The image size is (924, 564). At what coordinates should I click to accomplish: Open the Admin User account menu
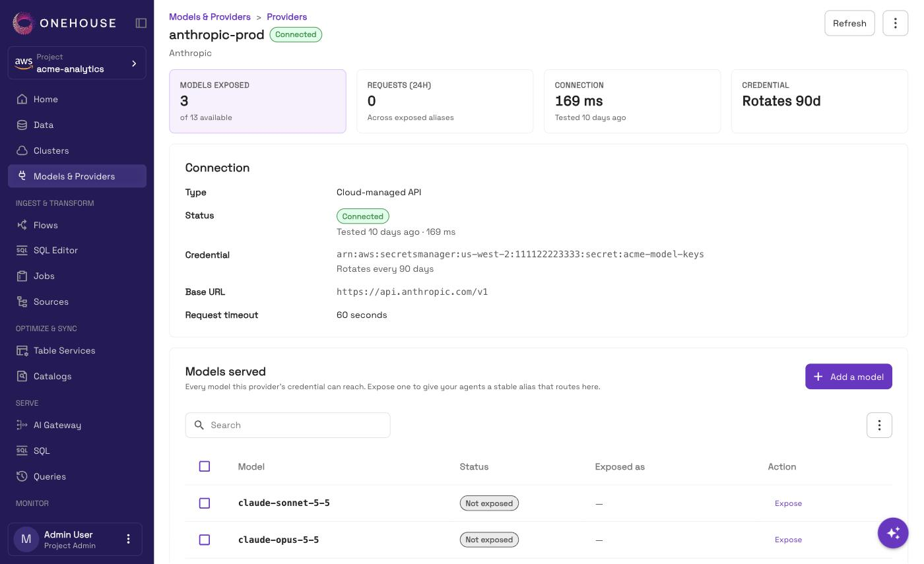point(129,539)
